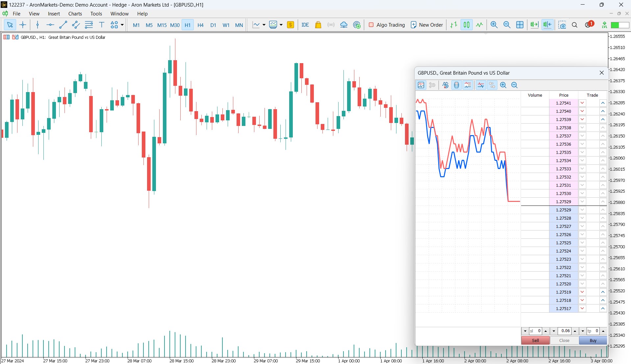631x364 pixels.
Task: Click the 0.06 volume input field
Action: pyautogui.click(x=565, y=331)
